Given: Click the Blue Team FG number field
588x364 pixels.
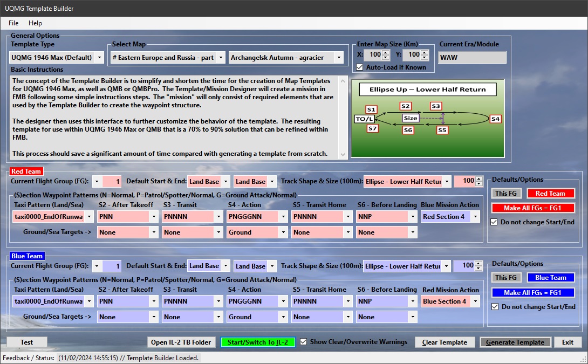Looking at the screenshot, I should 112,266.
